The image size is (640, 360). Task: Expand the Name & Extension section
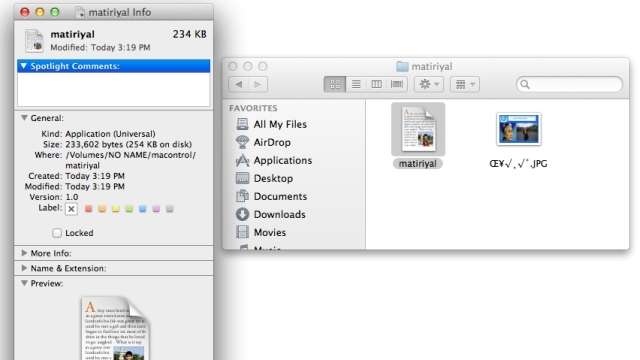tap(24, 268)
